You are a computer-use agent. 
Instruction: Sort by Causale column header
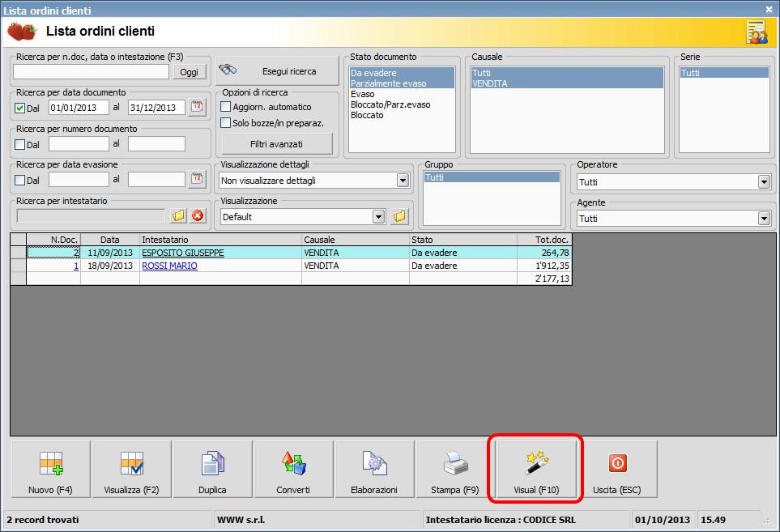[356, 240]
